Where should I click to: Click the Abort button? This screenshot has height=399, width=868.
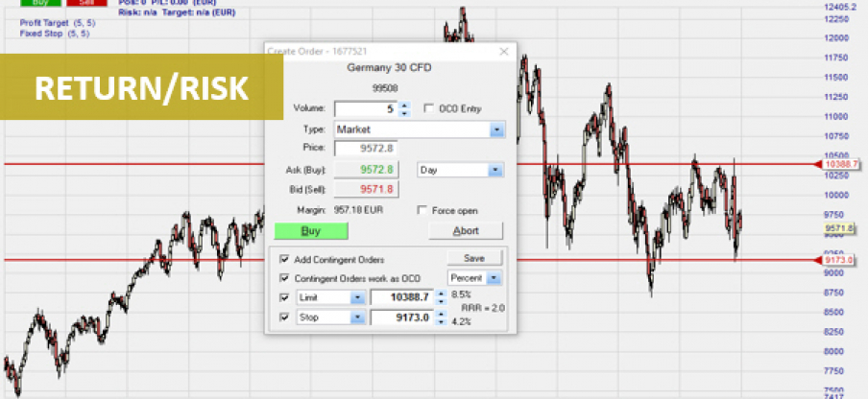pos(466,231)
